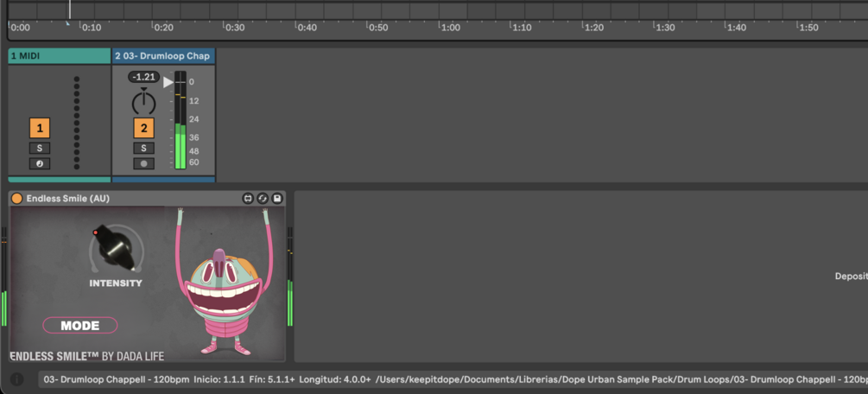The width and height of the screenshot is (868, 394).
Task: Click the 0:30 time ruler marker
Action: [x=235, y=27]
